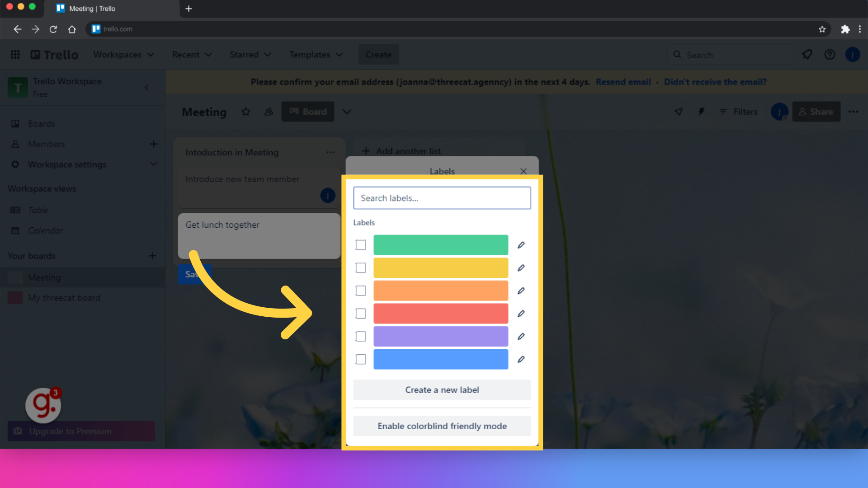This screenshot has height=488, width=868.
Task: Click Upgrade to Premium
Action: click(81, 431)
